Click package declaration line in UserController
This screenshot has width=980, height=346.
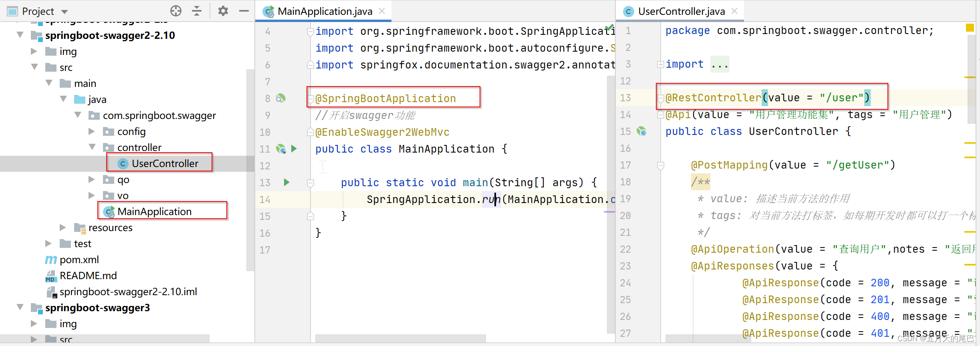click(x=799, y=30)
